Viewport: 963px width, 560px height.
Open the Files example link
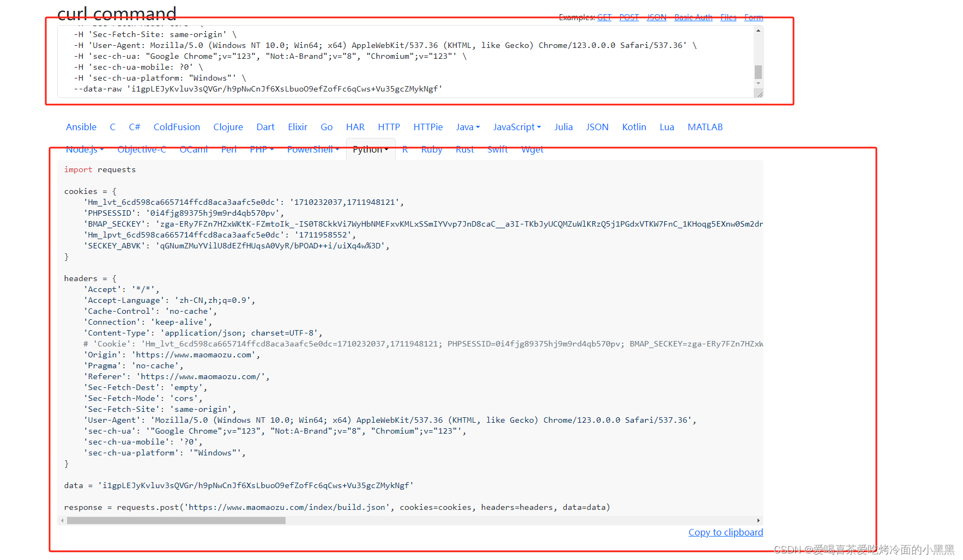point(728,17)
